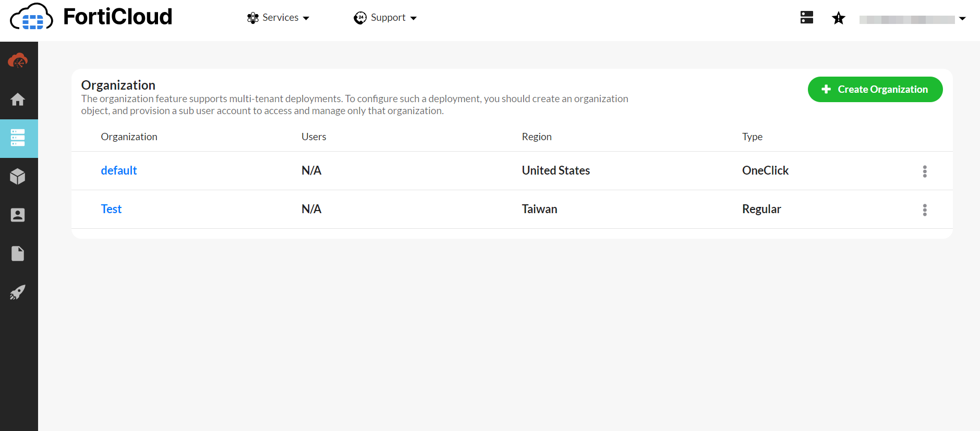
Task: Click the rocket sidebar icon
Action: tap(18, 292)
